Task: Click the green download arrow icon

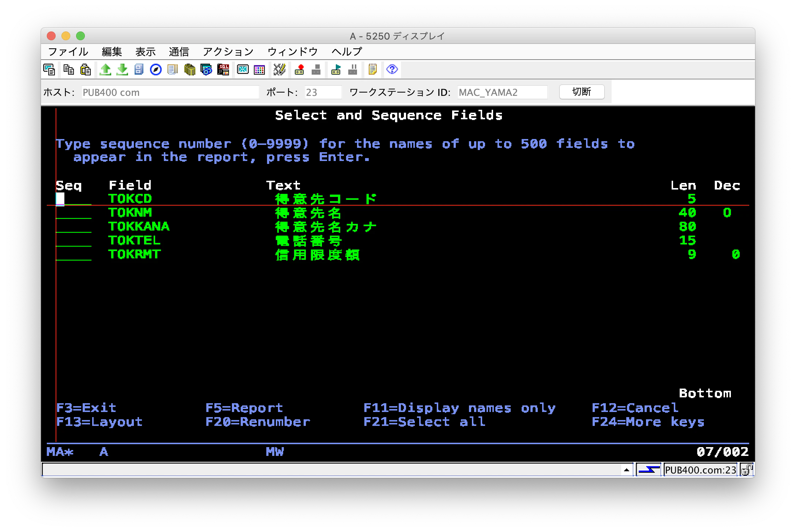Action: point(122,70)
